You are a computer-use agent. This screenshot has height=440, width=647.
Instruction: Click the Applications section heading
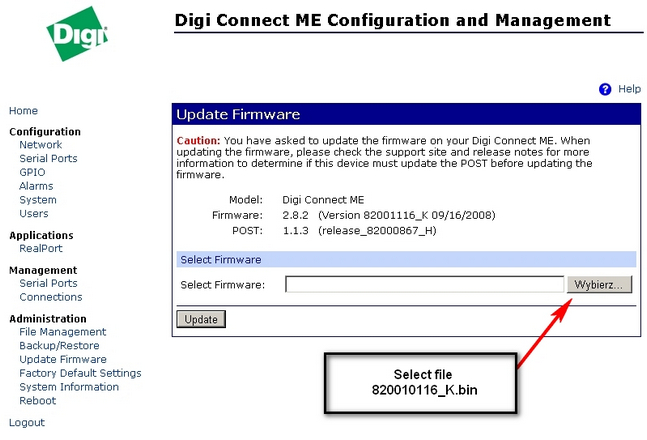pyautogui.click(x=41, y=235)
